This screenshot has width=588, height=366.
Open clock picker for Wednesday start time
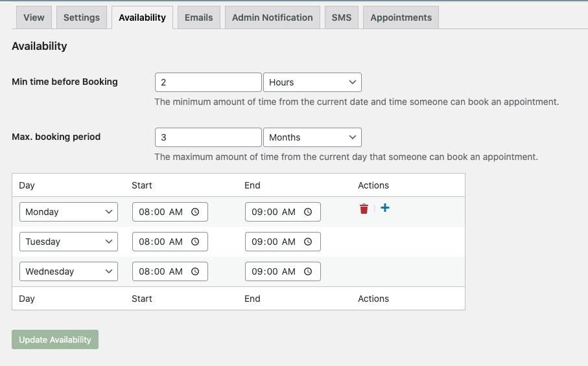pos(195,271)
